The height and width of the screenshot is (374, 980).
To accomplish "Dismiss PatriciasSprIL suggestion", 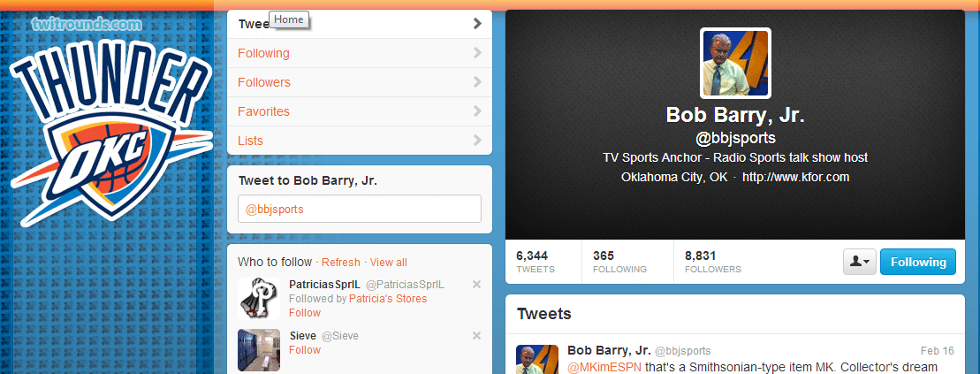I will coord(477,285).
